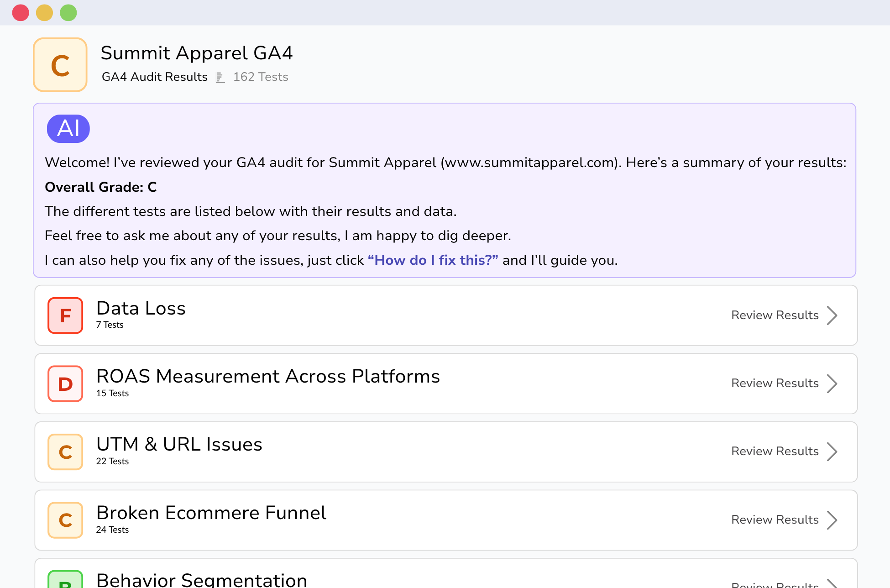
Task: Expand Broken Ecommere Funnel chevron arrow
Action: pyautogui.click(x=832, y=520)
